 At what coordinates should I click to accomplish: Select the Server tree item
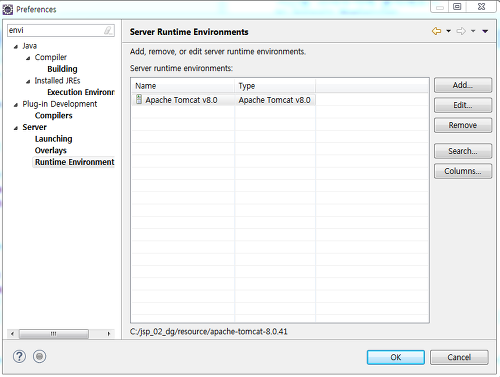34,127
